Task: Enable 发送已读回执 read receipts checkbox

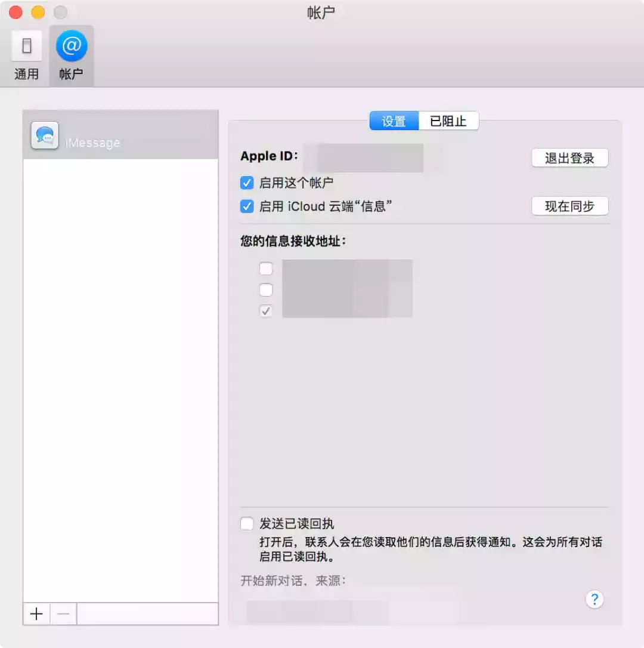Action: click(x=247, y=524)
